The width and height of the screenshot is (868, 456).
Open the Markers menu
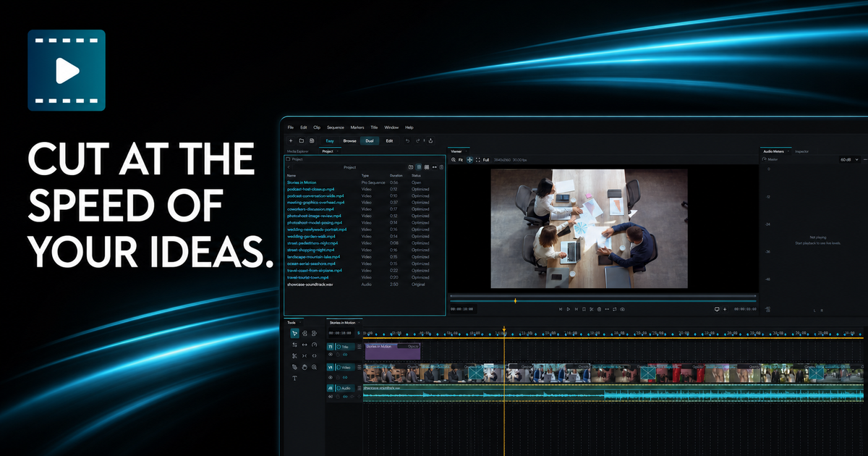(x=357, y=127)
